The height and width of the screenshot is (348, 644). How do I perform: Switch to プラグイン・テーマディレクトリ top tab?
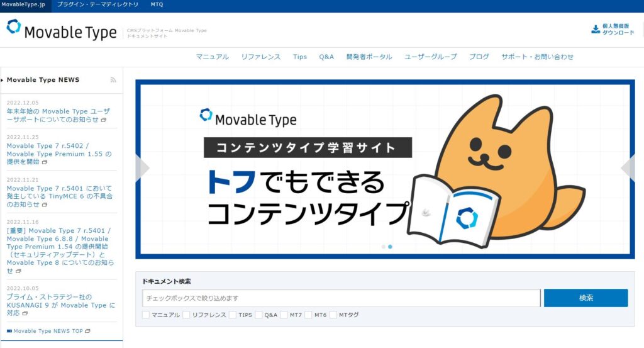pyautogui.click(x=97, y=4)
